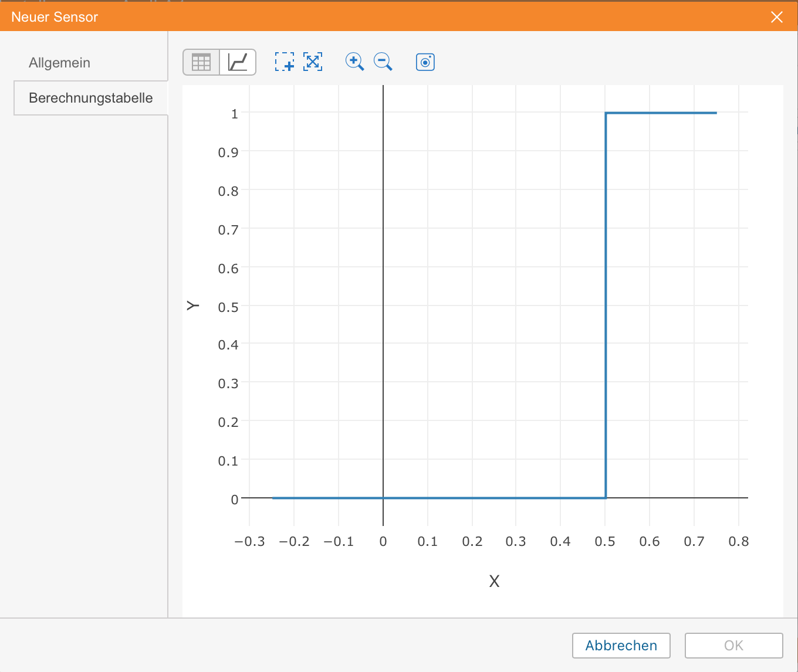The width and height of the screenshot is (798, 672).
Task: Click the blue line's upper segment at Y=1
Action: pos(661,113)
